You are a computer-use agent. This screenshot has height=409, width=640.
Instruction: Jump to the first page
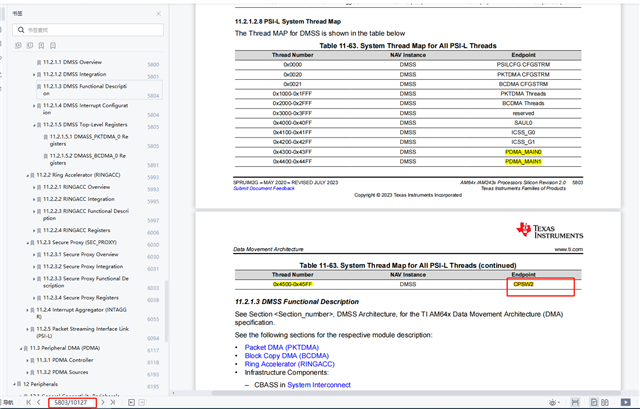coord(29,402)
